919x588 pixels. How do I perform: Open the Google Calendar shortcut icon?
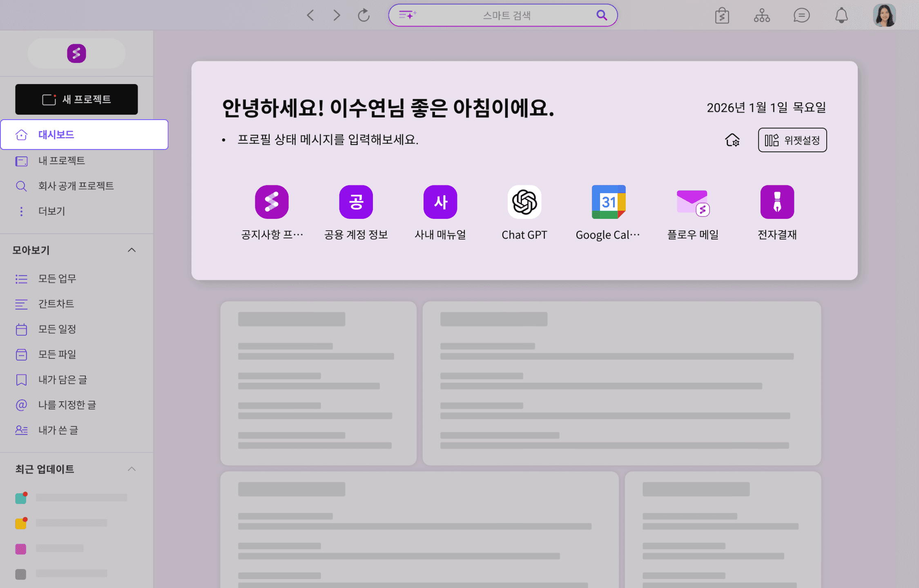608,202
